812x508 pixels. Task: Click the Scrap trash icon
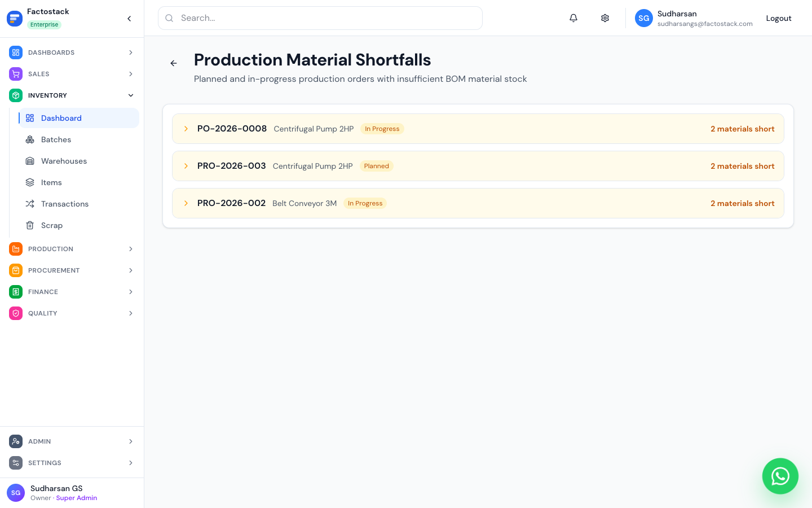30,225
